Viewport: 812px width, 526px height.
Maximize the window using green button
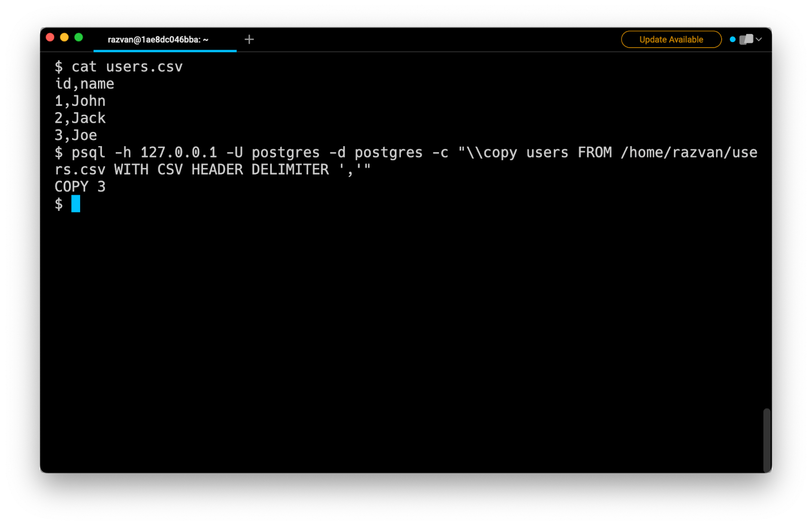click(x=79, y=38)
